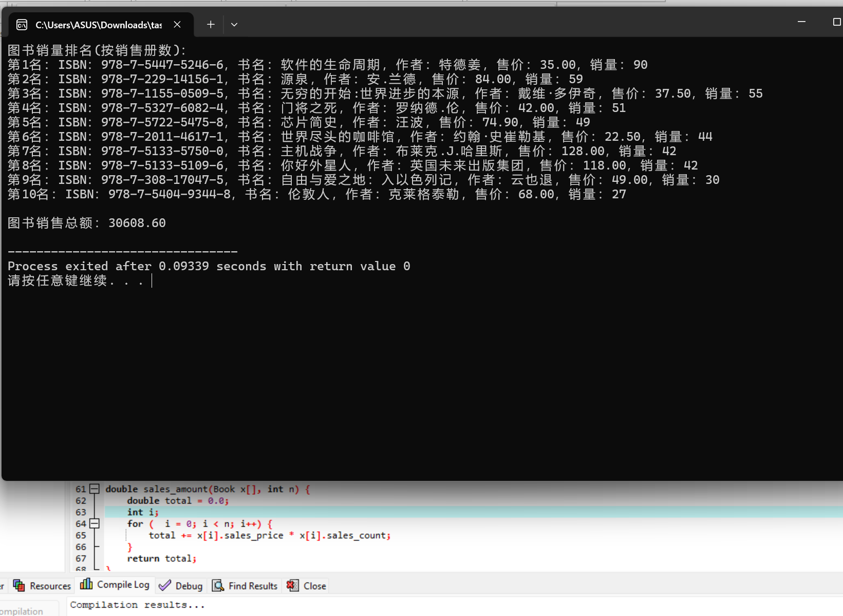Click the terminal tab console icon
The image size is (843, 616).
coord(22,25)
